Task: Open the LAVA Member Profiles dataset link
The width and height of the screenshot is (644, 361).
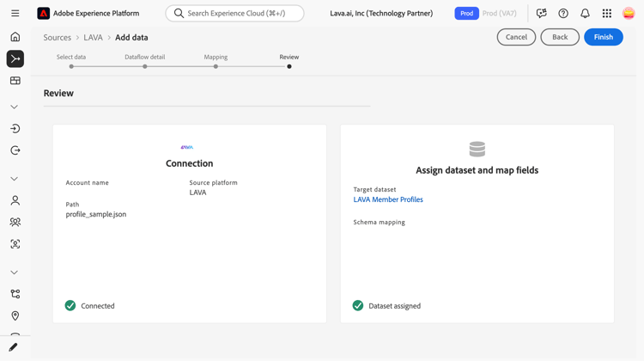Action: click(x=388, y=199)
